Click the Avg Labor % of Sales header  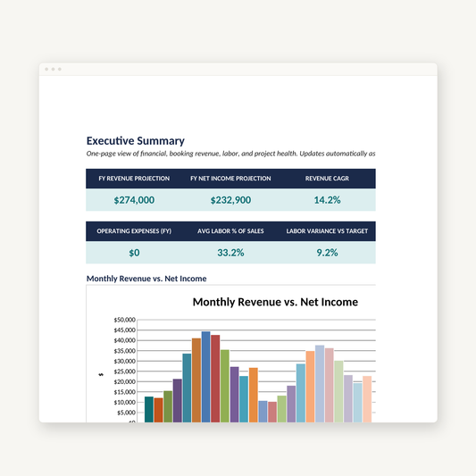[x=230, y=231]
